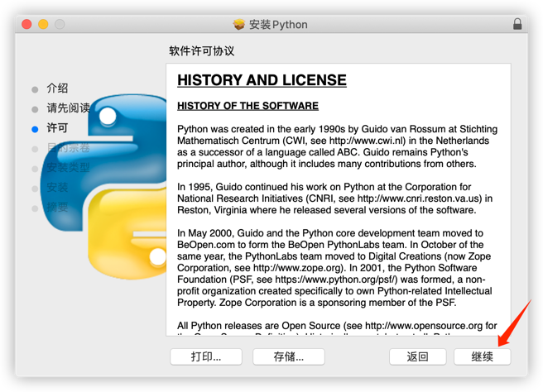This screenshot has height=392, width=543.
Task: Click the 摘要 step in sidebar
Action: tap(57, 208)
